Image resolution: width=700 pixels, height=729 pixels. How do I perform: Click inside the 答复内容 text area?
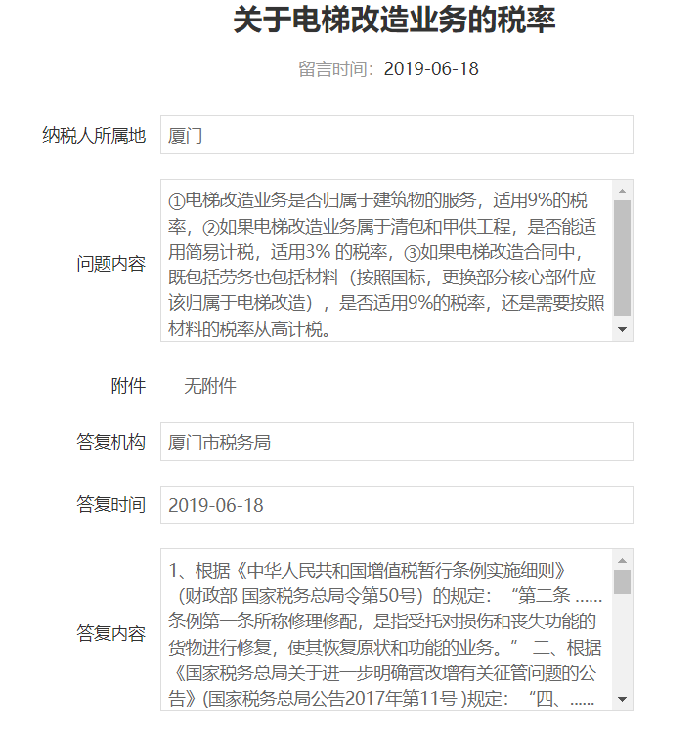click(x=386, y=630)
